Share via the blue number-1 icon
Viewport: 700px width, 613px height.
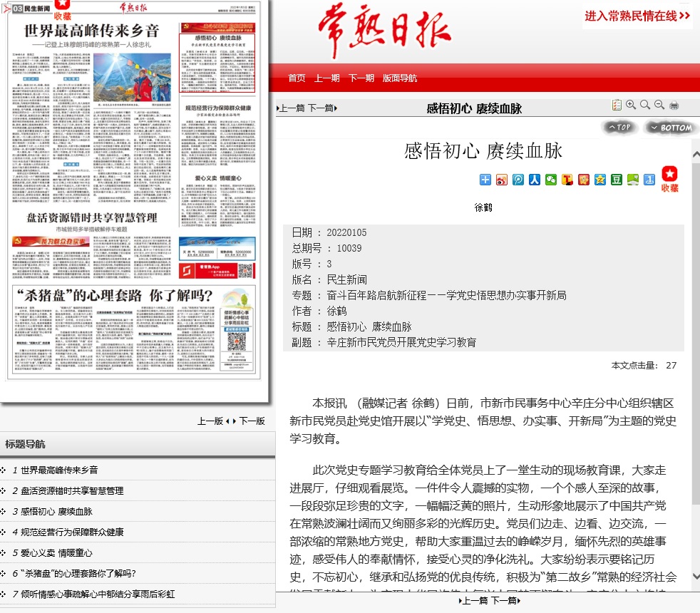[649, 180]
